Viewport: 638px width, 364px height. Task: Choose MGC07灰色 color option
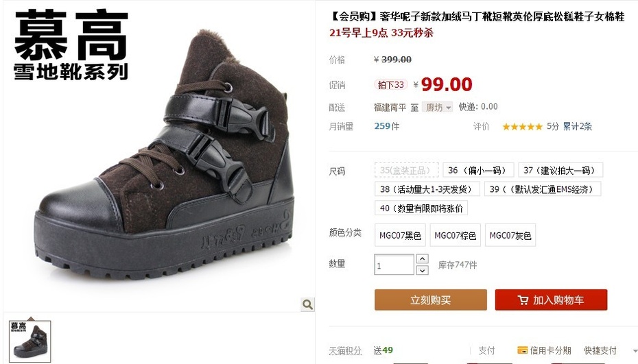click(510, 236)
